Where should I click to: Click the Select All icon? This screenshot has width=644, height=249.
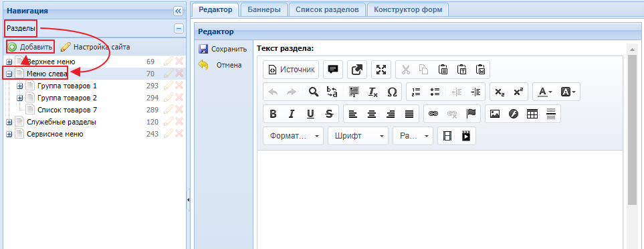click(354, 92)
